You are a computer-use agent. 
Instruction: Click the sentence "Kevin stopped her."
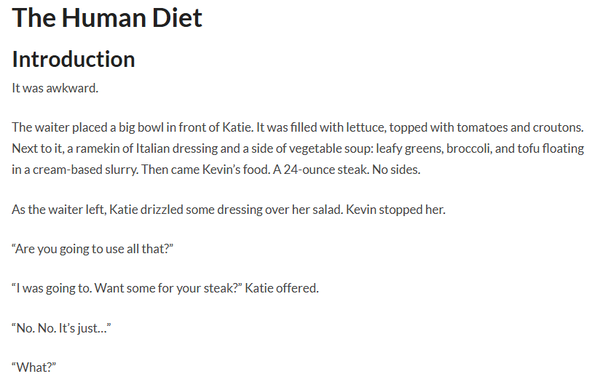(396, 209)
